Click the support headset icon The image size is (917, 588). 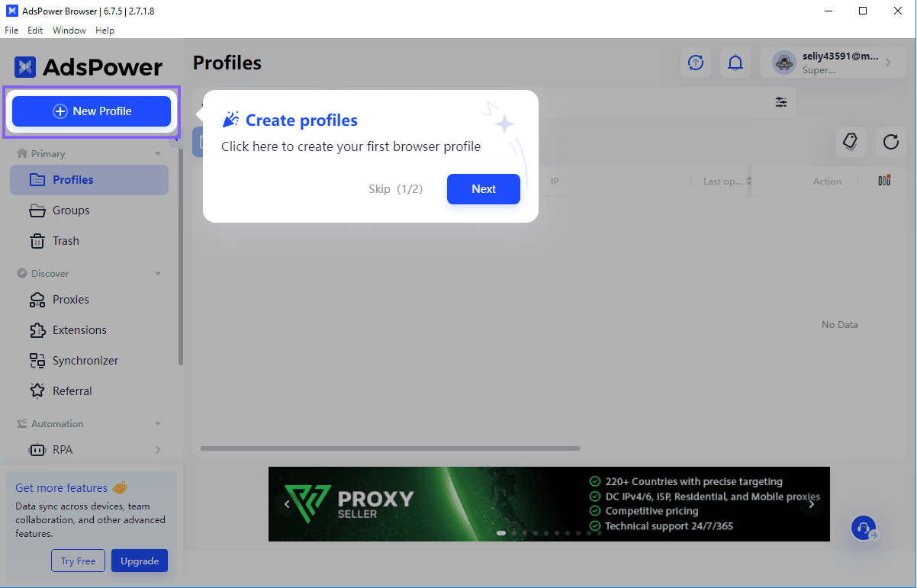pyautogui.click(x=863, y=528)
